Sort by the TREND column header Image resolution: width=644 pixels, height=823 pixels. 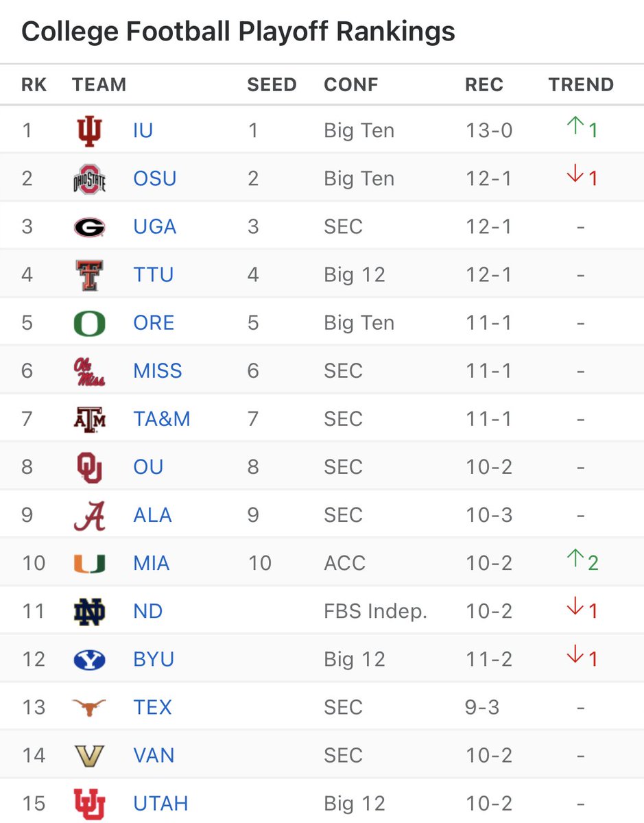tap(581, 85)
